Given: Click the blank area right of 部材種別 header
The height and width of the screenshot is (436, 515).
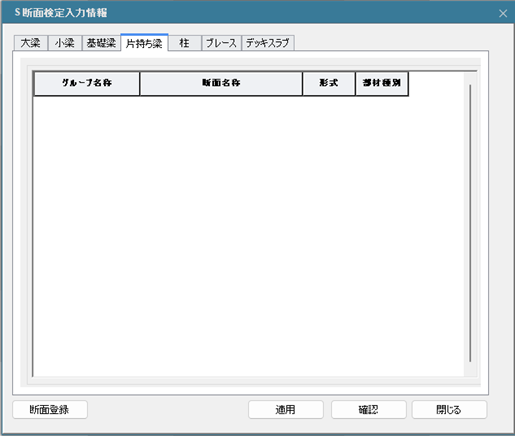Looking at the screenshot, I should (436, 83).
